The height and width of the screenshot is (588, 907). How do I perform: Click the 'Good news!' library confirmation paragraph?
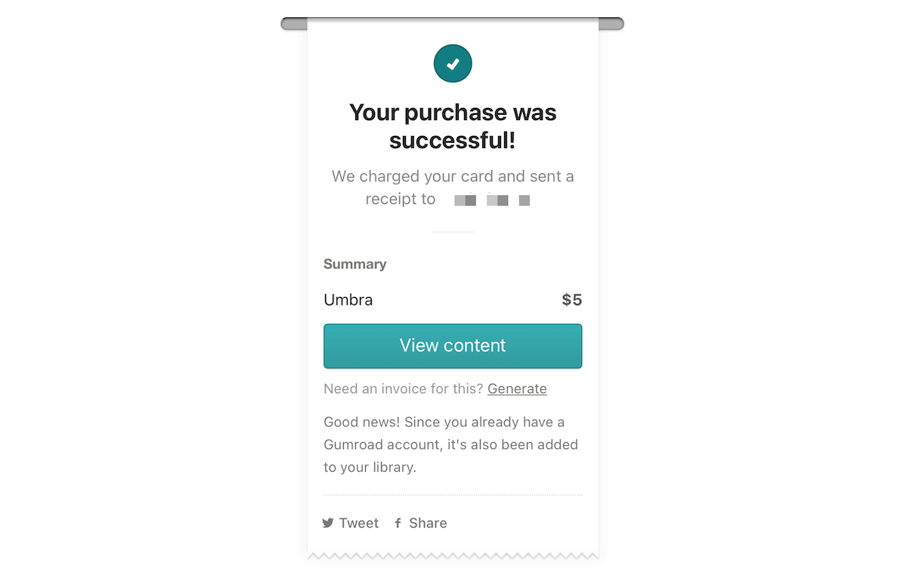point(452,444)
